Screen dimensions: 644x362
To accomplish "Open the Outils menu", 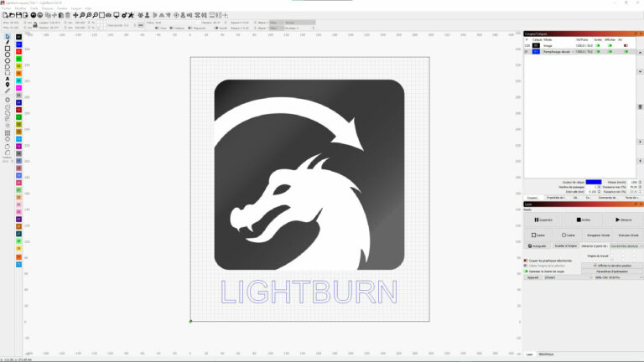I will pyautogui.click(x=34, y=8).
